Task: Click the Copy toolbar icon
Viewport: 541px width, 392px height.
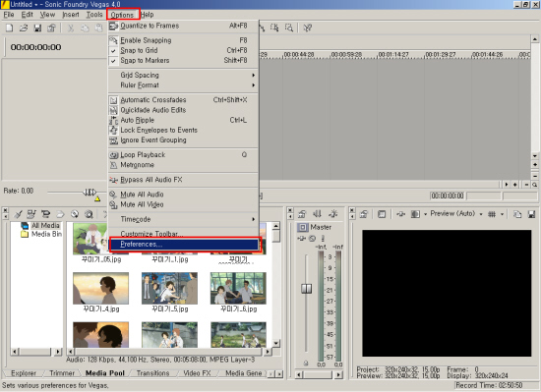Action: [x=85, y=28]
